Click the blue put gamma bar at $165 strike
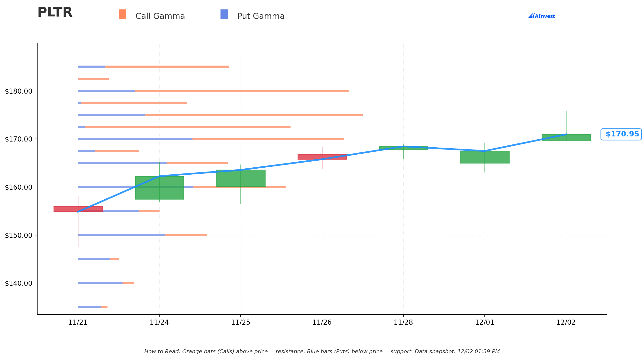This screenshot has width=644, height=359. [122, 163]
